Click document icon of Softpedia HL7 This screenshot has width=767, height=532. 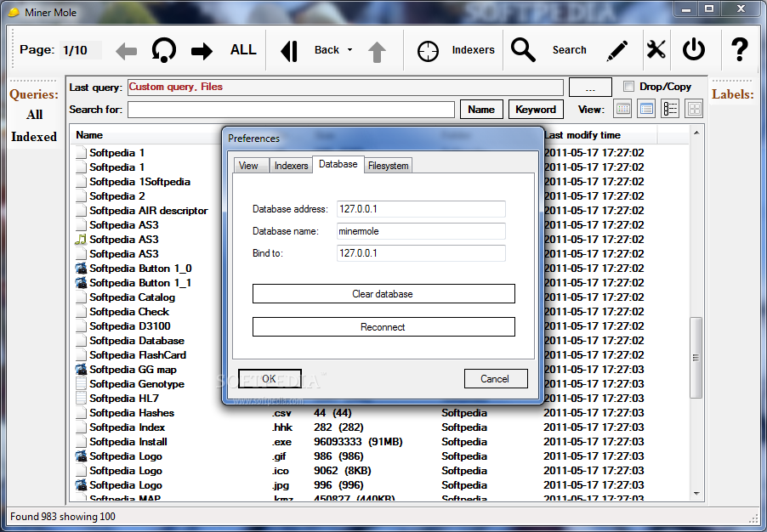81,399
